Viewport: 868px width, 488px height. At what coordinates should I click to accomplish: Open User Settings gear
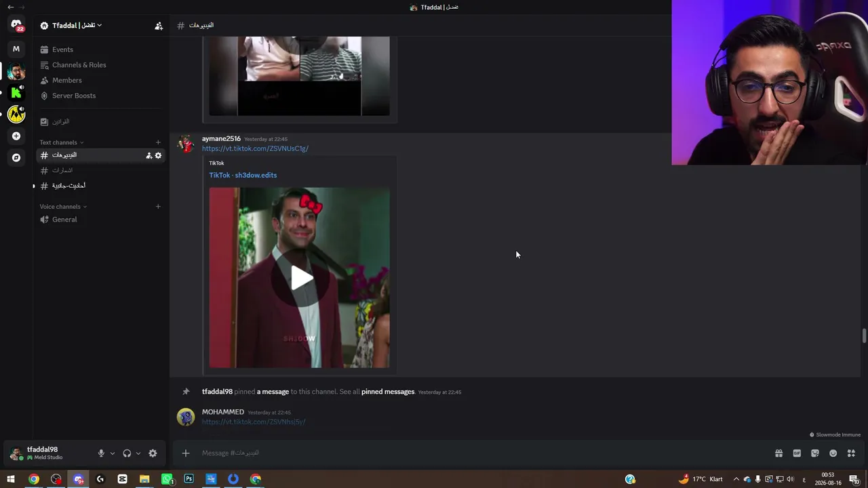point(153,453)
